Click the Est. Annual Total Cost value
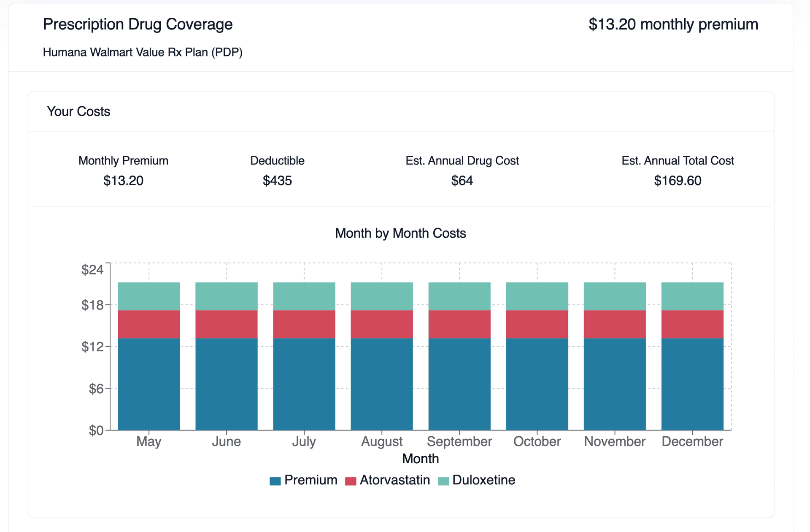810x532 pixels. [x=678, y=181]
